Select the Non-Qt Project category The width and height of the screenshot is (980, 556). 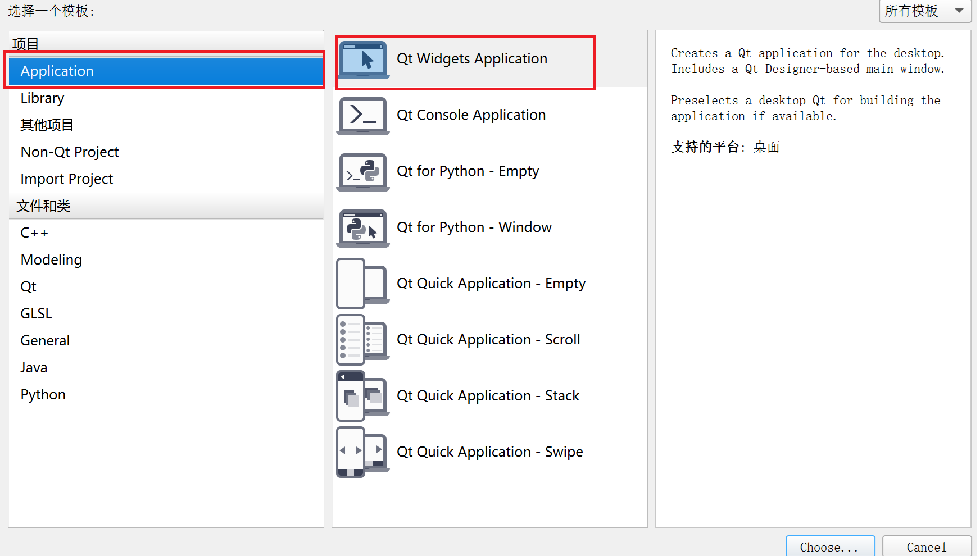[x=166, y=152]
